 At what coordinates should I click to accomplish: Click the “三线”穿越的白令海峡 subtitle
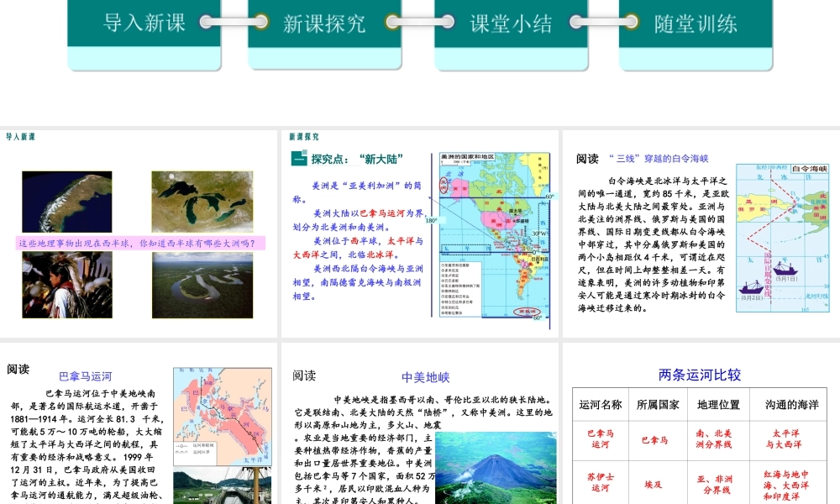(x=659, y=159)
